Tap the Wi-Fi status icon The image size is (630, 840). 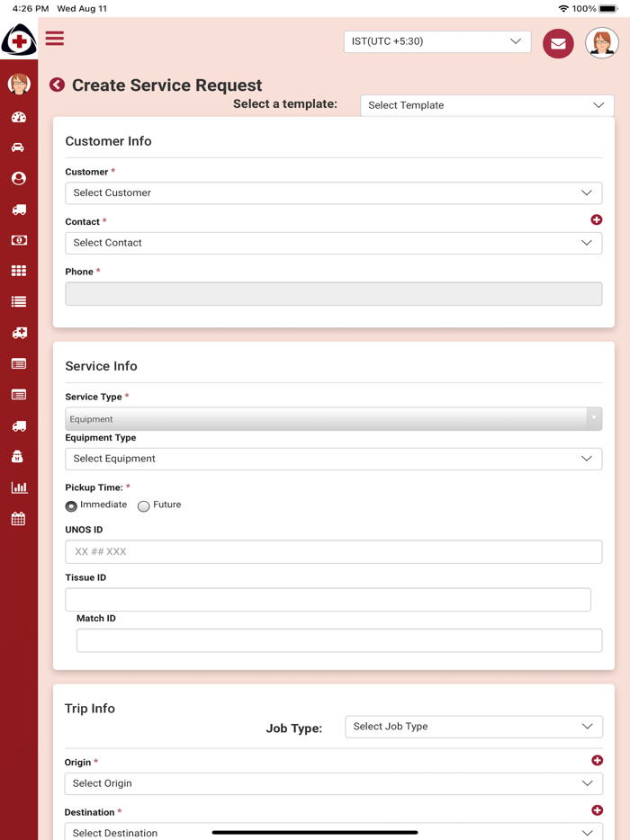tap(563, 9)
